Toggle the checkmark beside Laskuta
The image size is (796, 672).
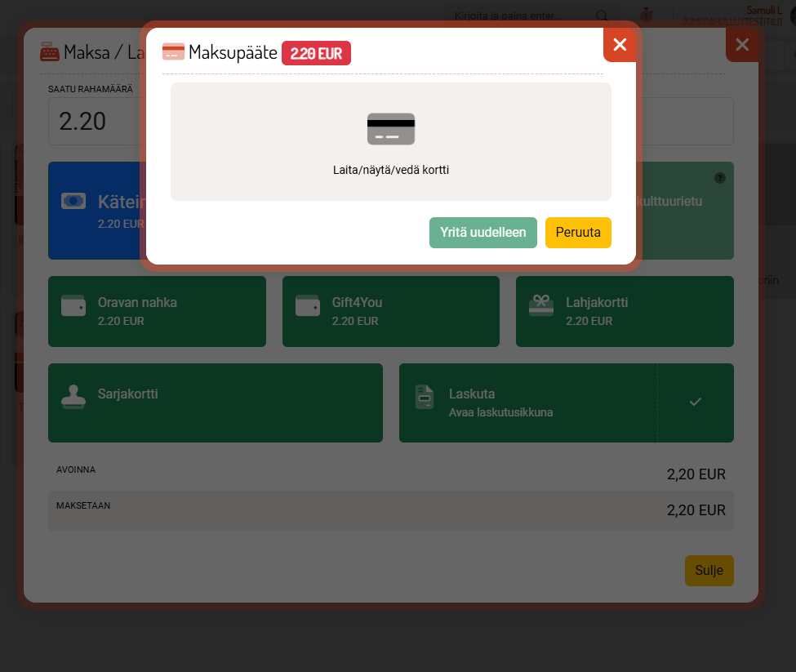point(696,402)
